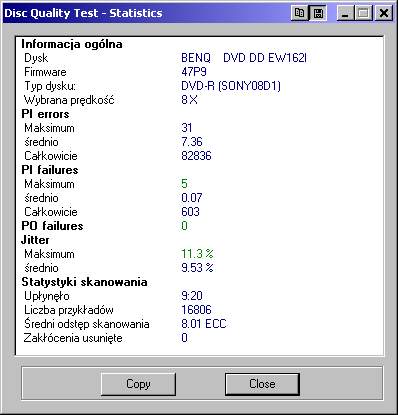
Task: Click jitter maximum '11.3 %'
Action: pos(197,254)
